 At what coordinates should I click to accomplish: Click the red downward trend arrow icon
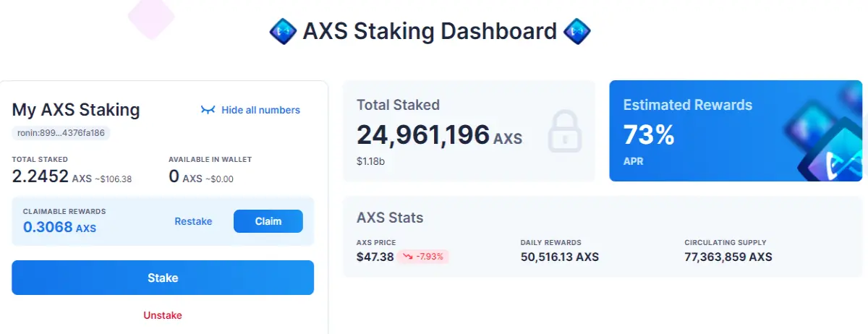[x=409, y=257]
